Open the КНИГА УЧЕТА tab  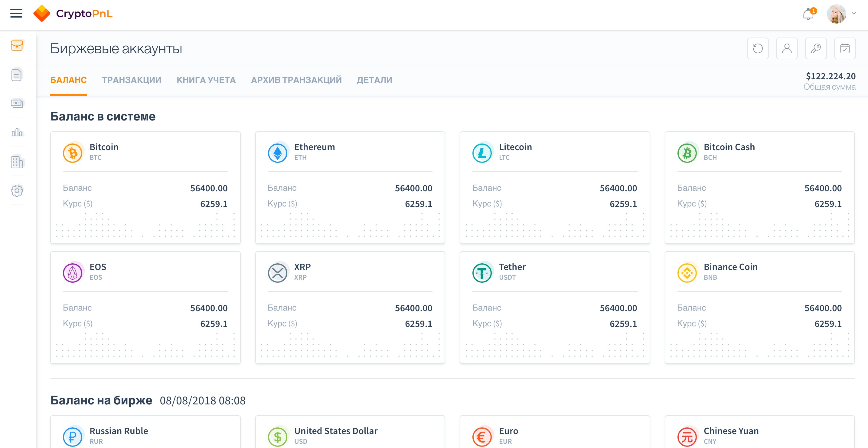point(206,80)
